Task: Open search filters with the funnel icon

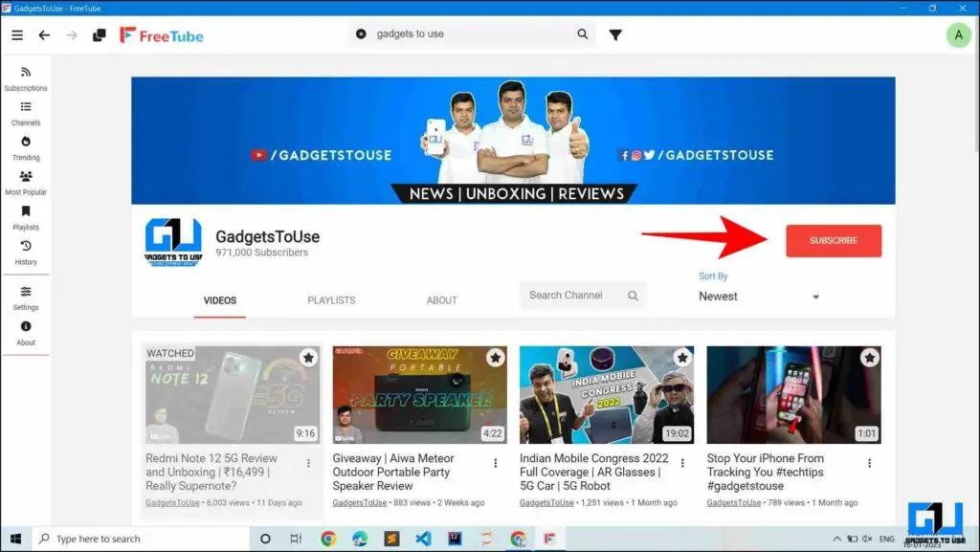Action: click(615, 35)
